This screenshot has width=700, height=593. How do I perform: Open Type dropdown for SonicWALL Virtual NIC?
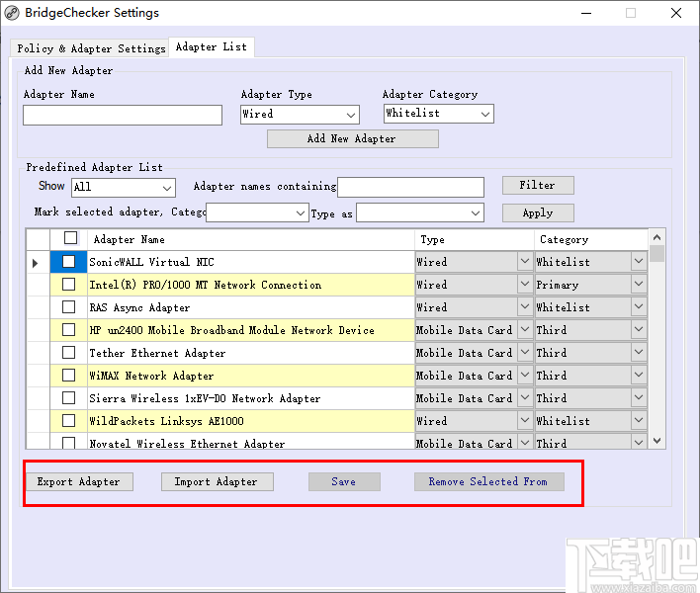pyautogui.click(x=525, y=262)
